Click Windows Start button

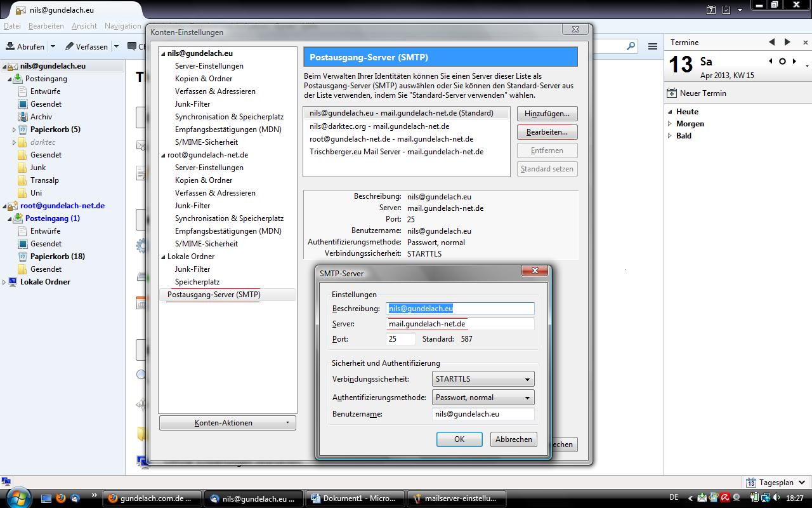tap(17, 497)
